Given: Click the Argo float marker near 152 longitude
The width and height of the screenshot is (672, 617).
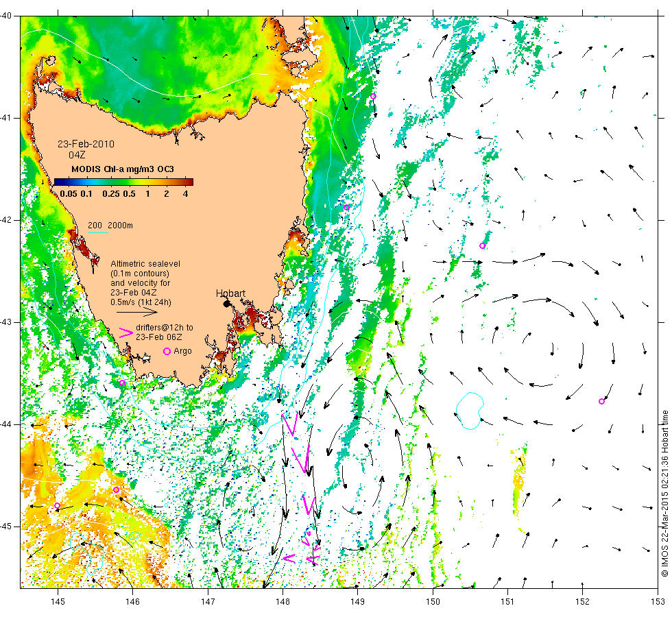Looking at the screenshot, I should point(601,402).
